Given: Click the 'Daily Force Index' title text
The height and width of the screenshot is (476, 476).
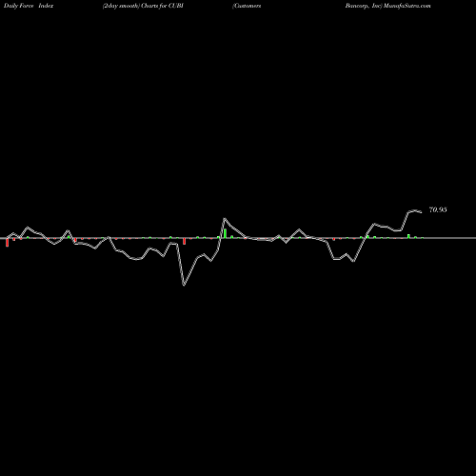Looking at the screenshot, I should (29, 6).
